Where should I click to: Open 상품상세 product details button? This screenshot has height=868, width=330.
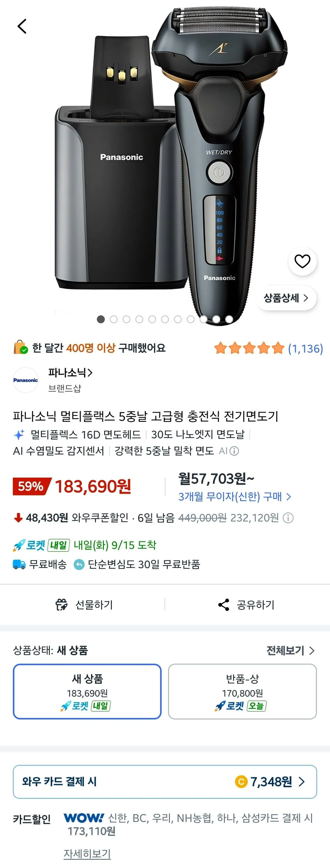tap(286, 298)
